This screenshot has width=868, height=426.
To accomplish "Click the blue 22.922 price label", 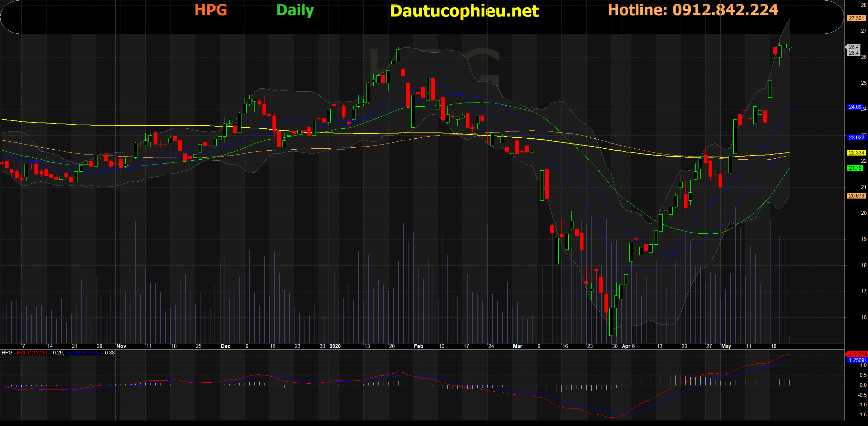I will [856, 137].
